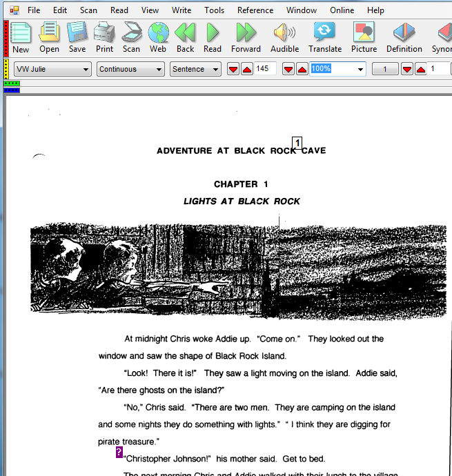Screen dimensions: 452x476
Task: Click the words 'pirate treasure.'
Action: [128, 442]
